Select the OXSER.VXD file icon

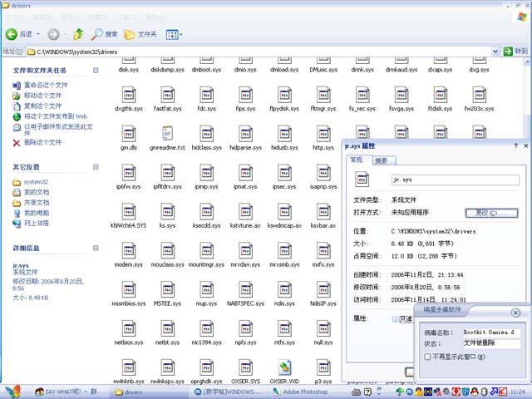click(x=286, y=367)
